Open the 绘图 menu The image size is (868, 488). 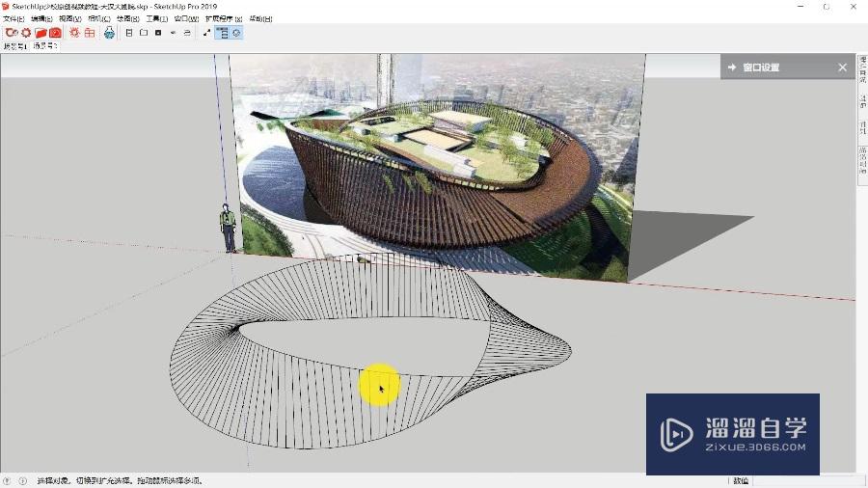coord(128,18)
